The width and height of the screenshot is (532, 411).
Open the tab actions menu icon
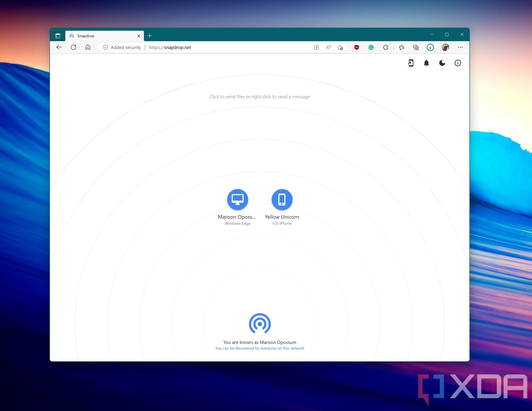click(58, 36)
